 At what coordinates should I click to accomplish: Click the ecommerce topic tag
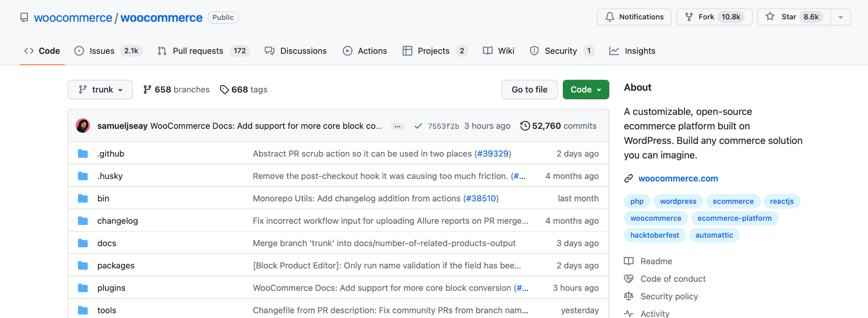[x=733, y=201]
